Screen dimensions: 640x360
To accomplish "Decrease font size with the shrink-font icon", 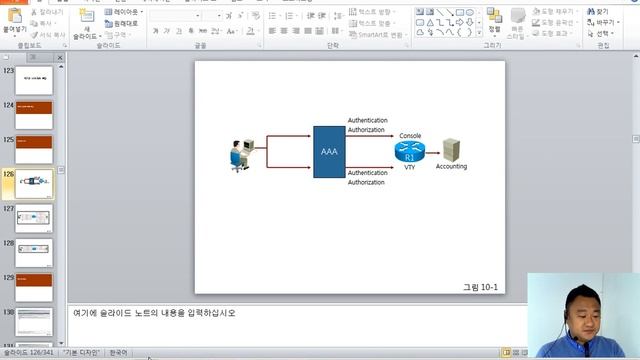I will click(x=240, y=16).
